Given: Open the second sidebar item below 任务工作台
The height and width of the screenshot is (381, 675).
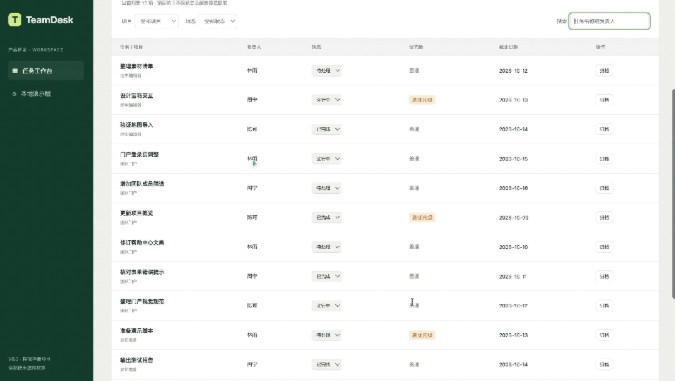Looking at the screenshot, I should tap(46, 94).
